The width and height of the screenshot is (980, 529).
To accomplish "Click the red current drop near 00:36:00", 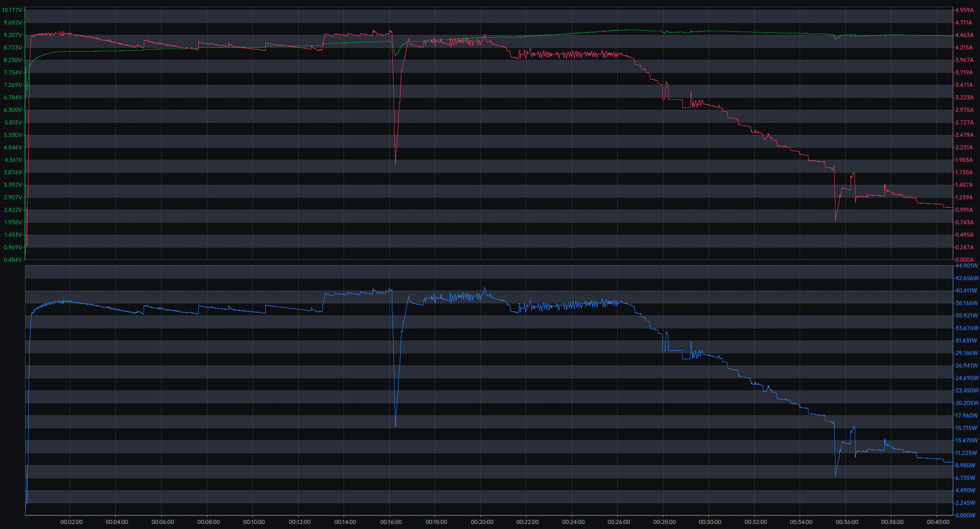I will point(835,216).
